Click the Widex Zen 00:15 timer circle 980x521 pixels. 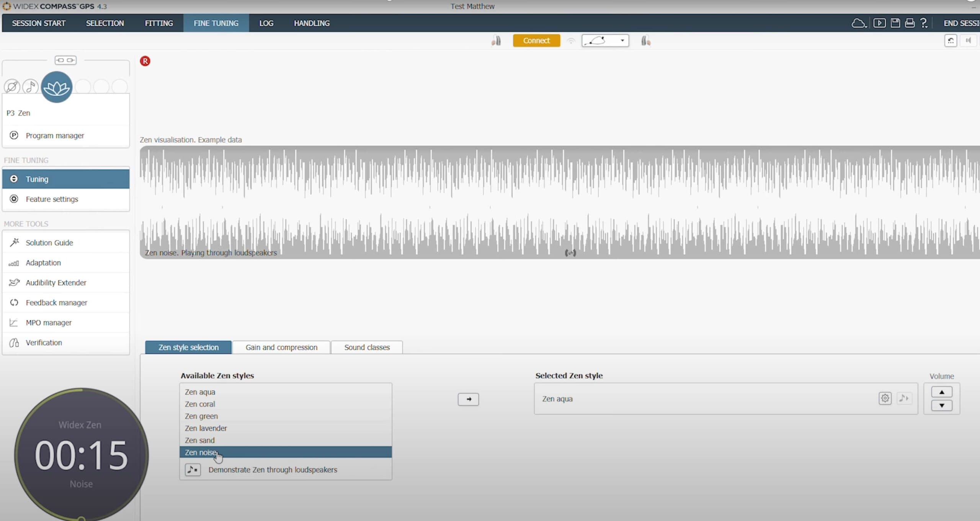[x=81, y=455]
